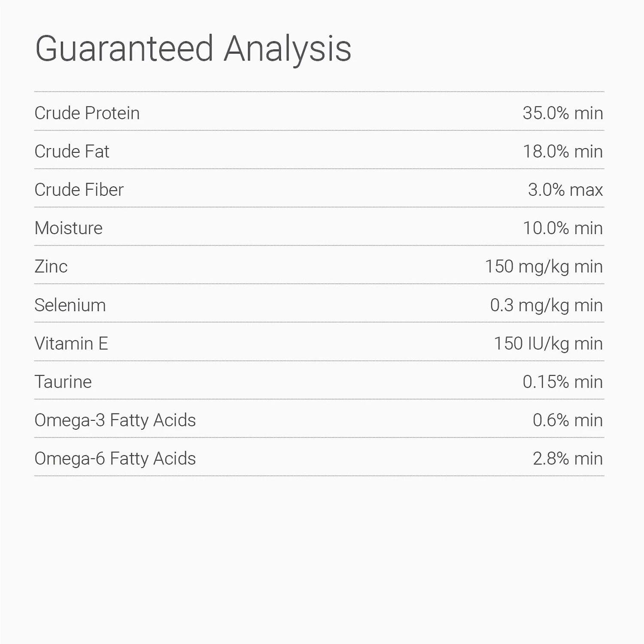Click the 3.0% max fiber value

[x=565, y=190]
